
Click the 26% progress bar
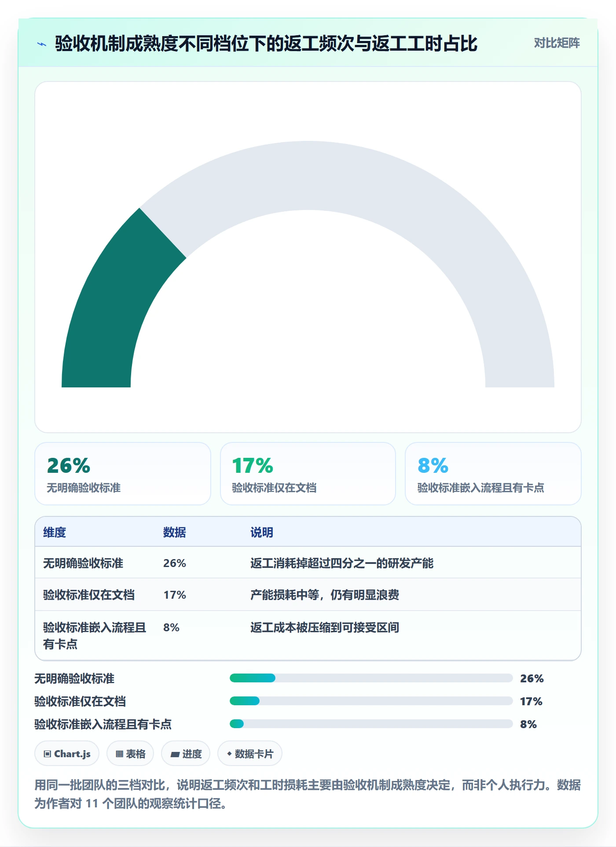tap(371, 678)
